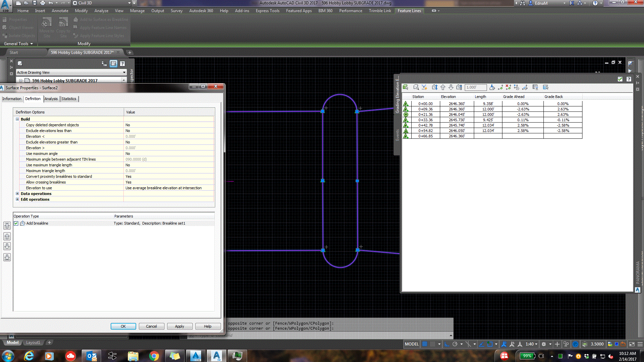Click Help button in Surface Properties

(208, 326)
